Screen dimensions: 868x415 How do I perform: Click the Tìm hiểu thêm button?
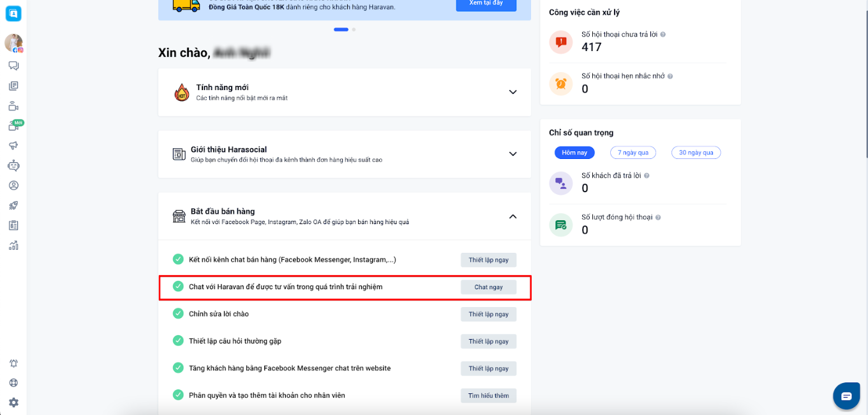[x=489, y=396]
